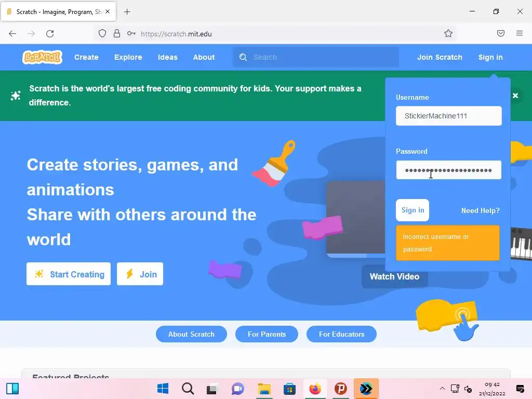This screenshot has height=399, width=532.
Task: Open Firefox hamburger application menu
Action: pos(520,33)
